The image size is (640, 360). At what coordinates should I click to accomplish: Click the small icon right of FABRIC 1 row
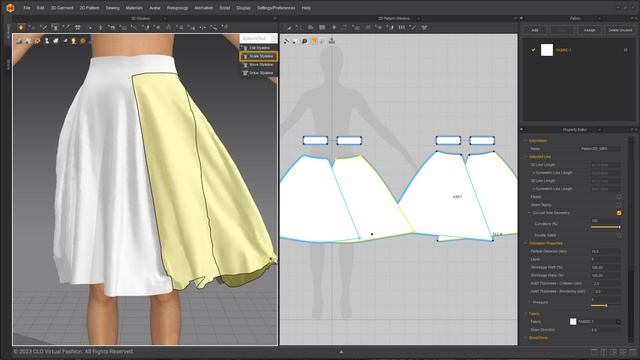pyautogui.click(x=625, y=50)
